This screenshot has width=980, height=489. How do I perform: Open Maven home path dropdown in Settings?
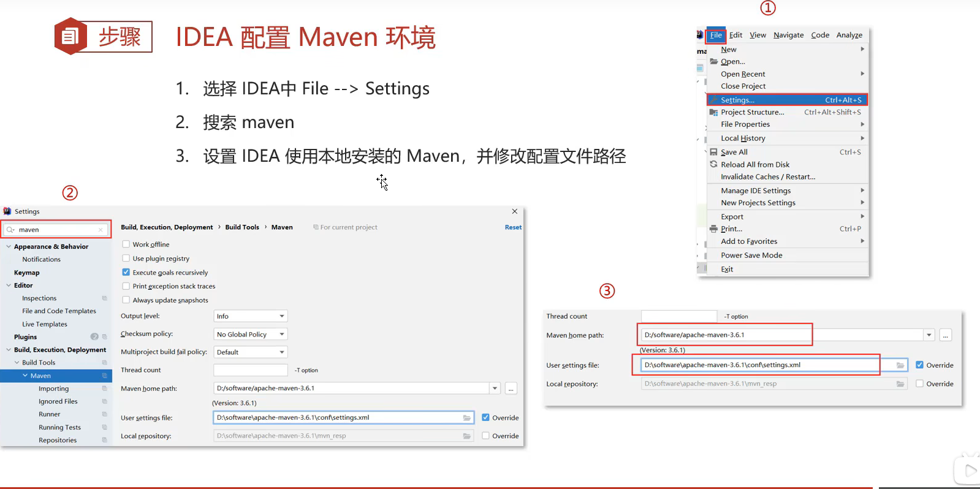click(x=495, y=389)
